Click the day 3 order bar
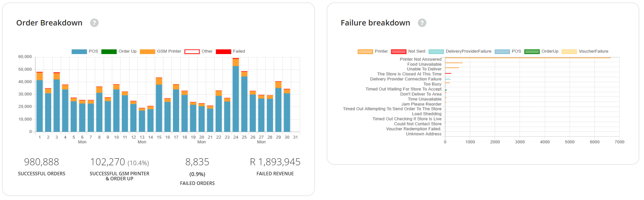This screenshot has width=644, height=200. pyautogui.click(x=57, y=104)
